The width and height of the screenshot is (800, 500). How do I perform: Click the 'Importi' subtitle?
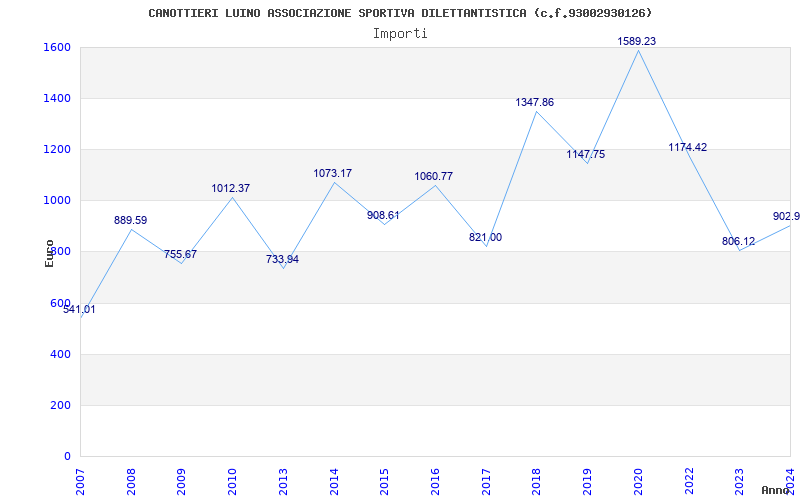pyautogui.click(x=400, y=34)
